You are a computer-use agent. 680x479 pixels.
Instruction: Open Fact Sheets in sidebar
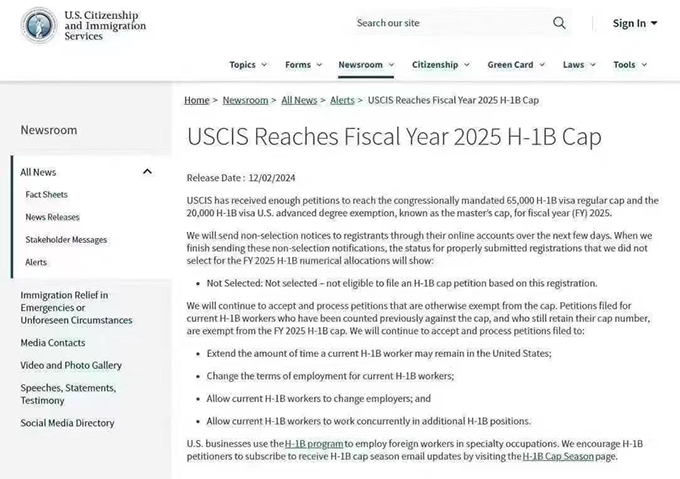46,195
